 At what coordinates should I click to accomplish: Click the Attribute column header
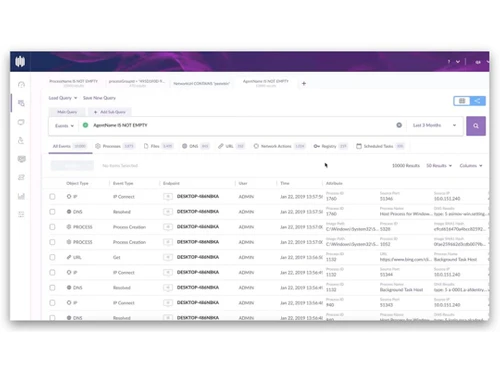(334, 183)
